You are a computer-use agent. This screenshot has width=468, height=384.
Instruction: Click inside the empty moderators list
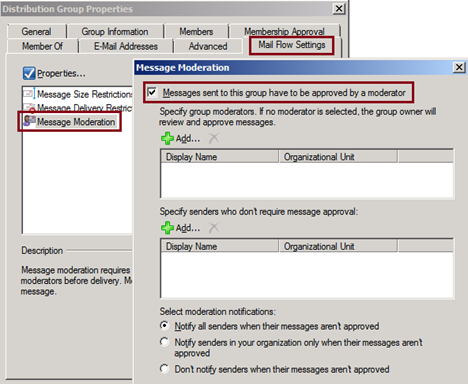(x=307, y=180)
